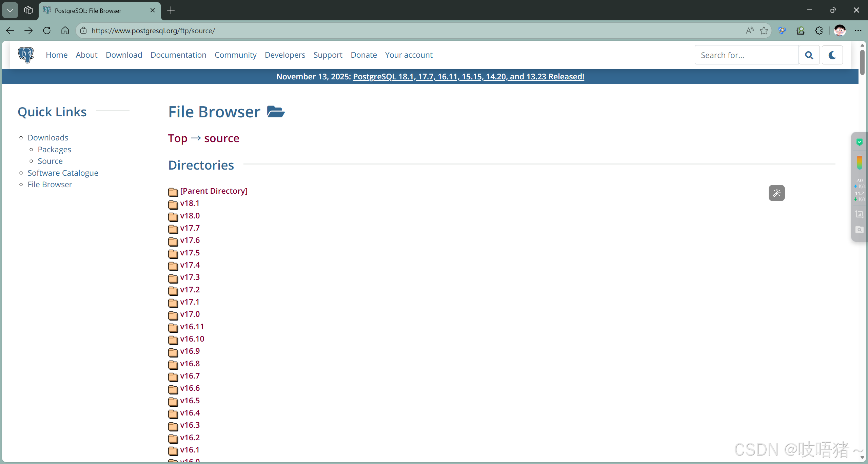868x464 pixels.
Task: Add page to favorites with star icon
Action: [x=764, y=31]
